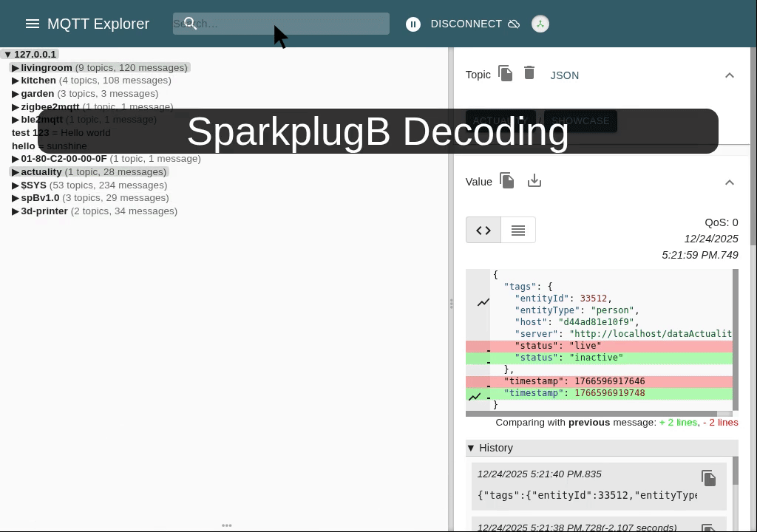
Task: Open the navigation hamburger menu
Action: click(x=33, y=24)
